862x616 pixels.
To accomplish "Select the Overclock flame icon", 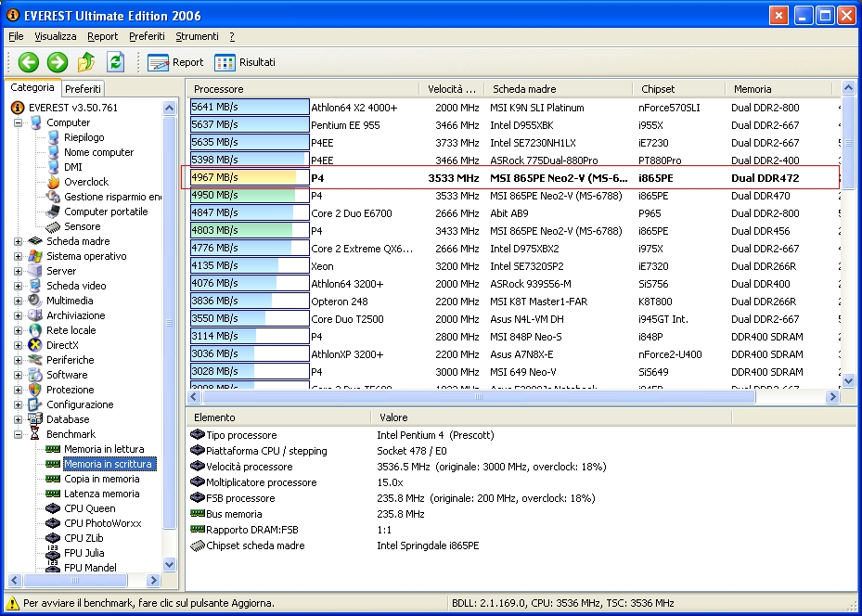I will pos(53,182).
